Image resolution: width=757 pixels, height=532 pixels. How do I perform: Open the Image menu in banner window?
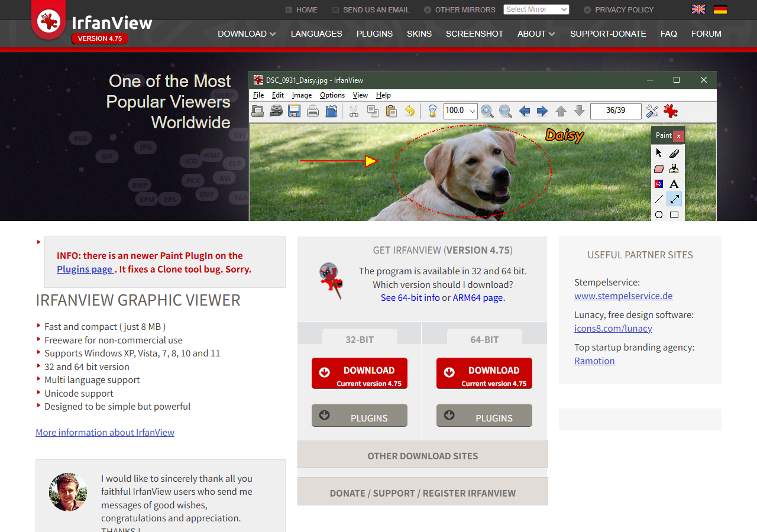(x=302, y=95)
